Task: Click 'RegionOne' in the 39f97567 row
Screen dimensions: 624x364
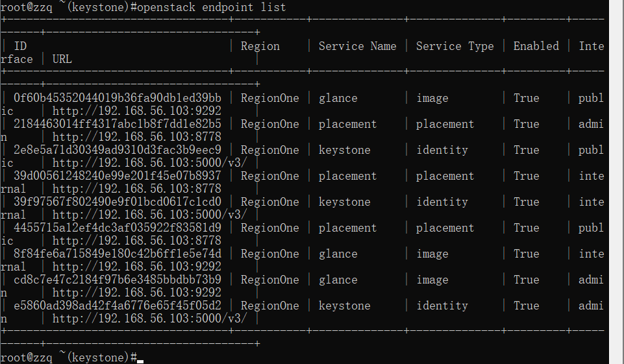Action: click(x=270, y=202)
